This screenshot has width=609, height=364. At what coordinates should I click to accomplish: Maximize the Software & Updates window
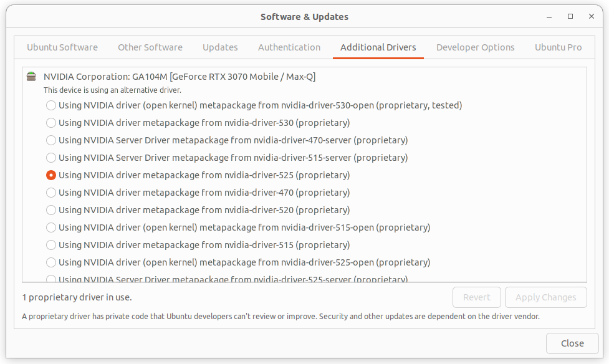[570, 16]
